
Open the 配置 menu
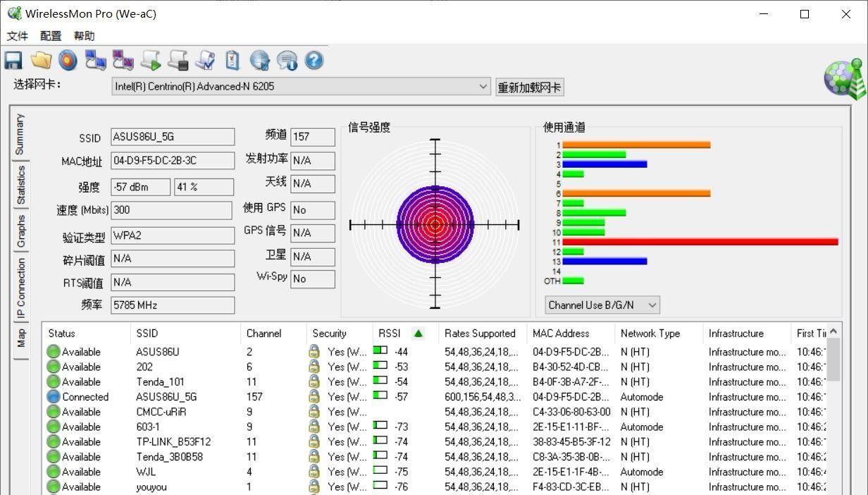click(51, 36)
